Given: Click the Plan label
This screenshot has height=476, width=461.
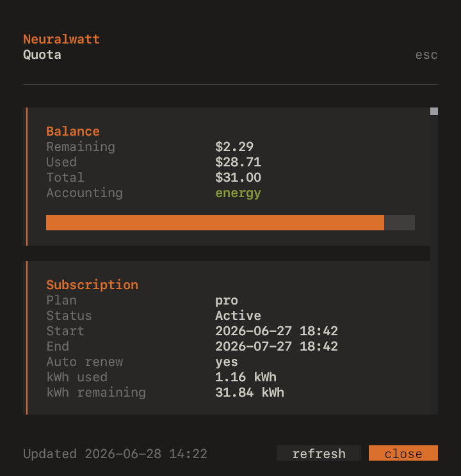Looking at the screenshot, I should coord(61,301).
